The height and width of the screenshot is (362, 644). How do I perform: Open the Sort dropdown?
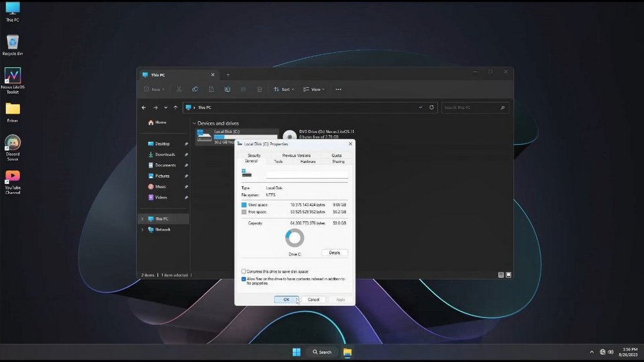284,89
